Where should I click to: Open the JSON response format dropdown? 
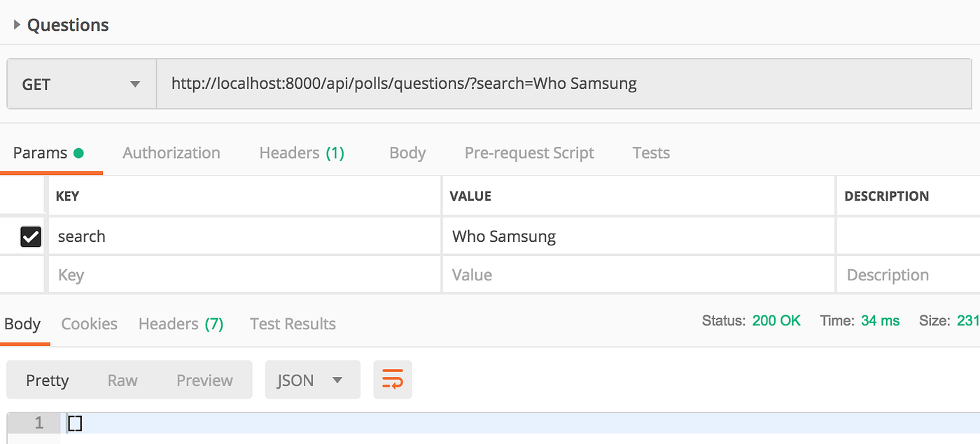pos(312,380)
